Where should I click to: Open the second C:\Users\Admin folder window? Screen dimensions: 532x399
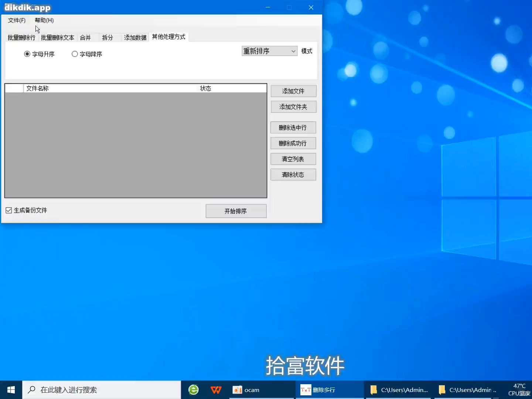[x=468, y=390]
